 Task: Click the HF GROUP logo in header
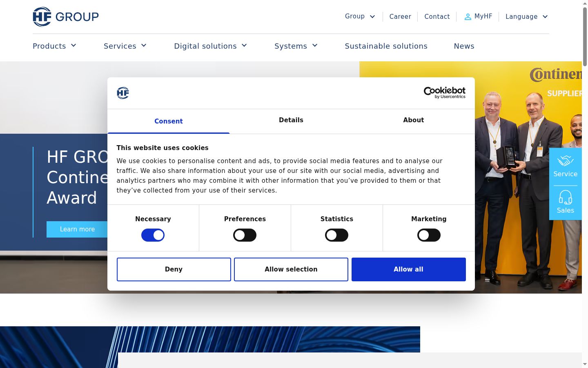click(x=66, y=17)
